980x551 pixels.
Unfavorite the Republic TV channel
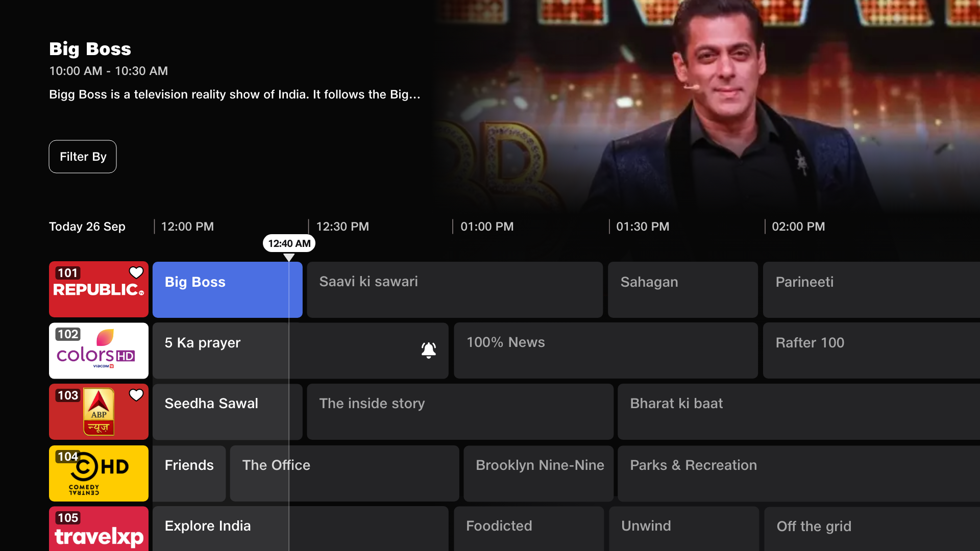click(x=136, y=273)
